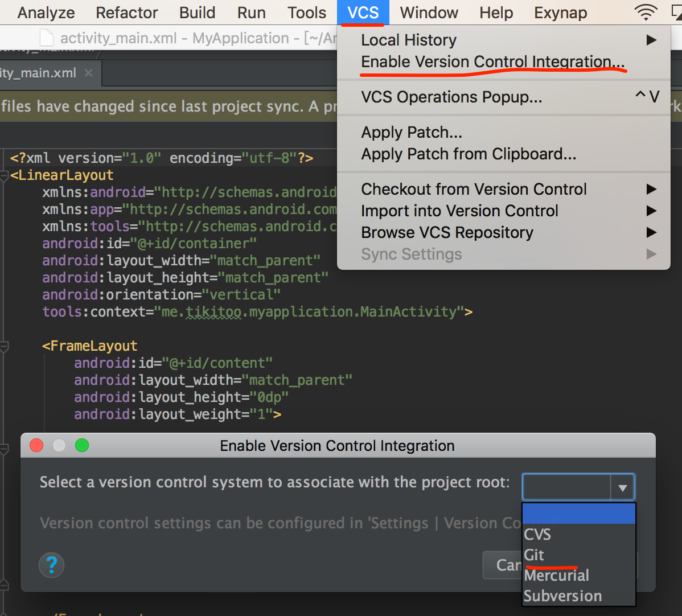Close the activity_main.xml editor tab
Image resolution: width=682 pixels, height=616 pixels.
88,73
